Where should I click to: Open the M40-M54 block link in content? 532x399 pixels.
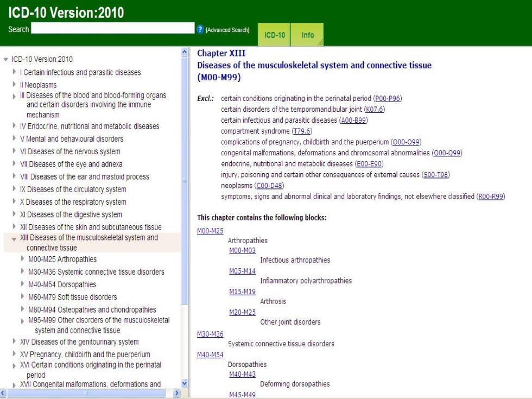(x=210, y=355)
